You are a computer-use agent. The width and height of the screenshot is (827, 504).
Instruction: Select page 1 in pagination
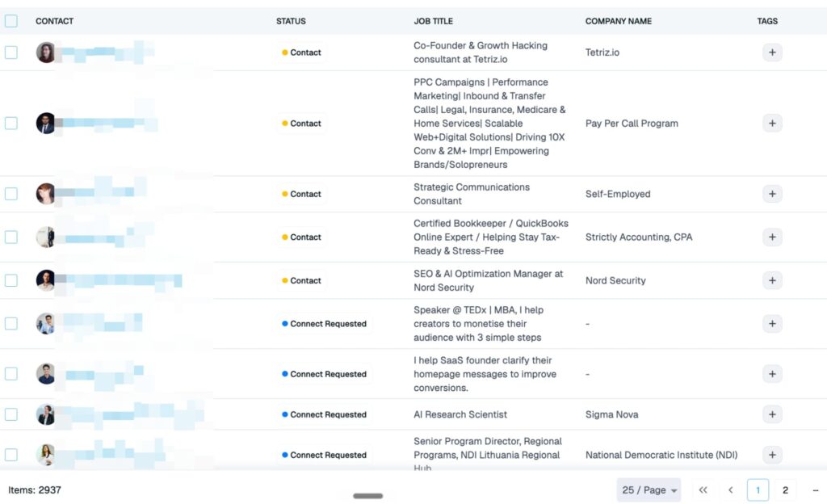758,489
